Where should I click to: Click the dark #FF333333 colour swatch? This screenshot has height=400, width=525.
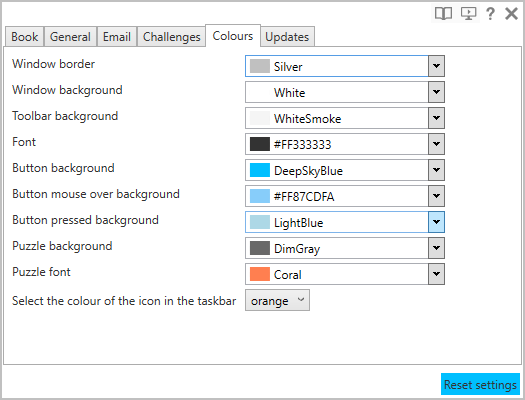pos(259,144)
